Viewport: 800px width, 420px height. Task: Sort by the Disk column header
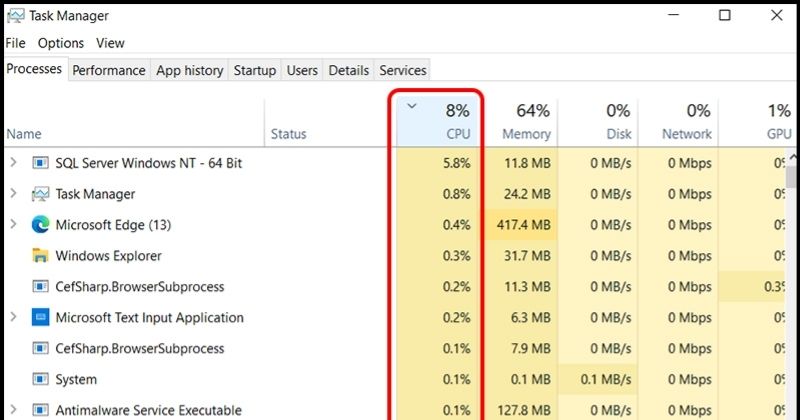[x=598, y=122]
